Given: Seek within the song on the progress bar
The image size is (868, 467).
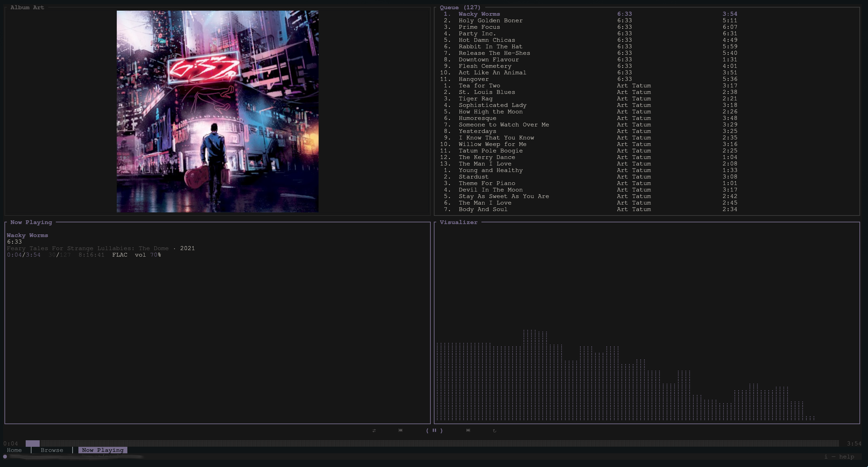Looking at the screenshot, I should 432,443.
